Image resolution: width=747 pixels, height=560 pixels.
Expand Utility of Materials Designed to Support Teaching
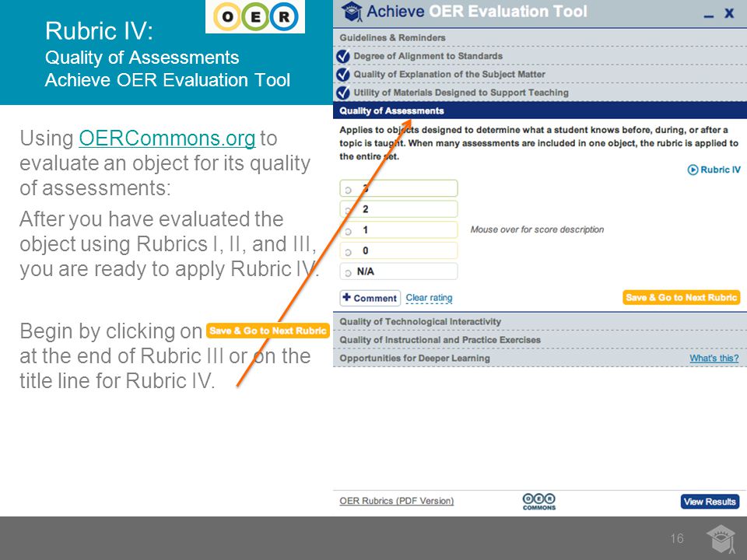pyautogui.click(x=540, y=93)
